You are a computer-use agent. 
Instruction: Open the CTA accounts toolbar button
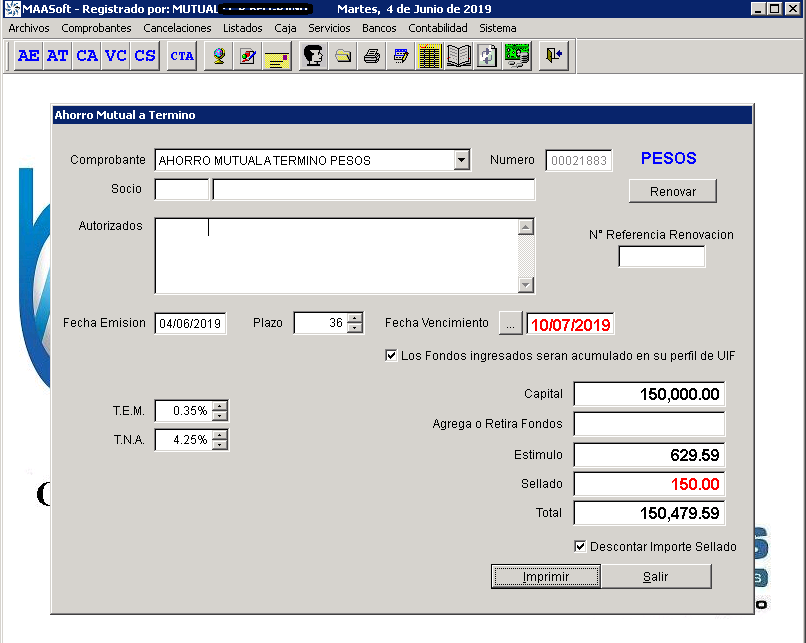182,56
